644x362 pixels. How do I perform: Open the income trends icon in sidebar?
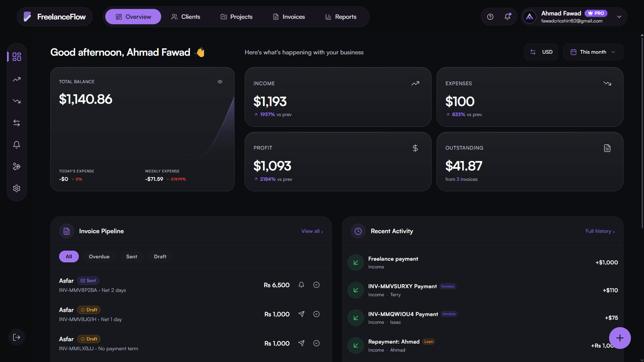[16, 79]
